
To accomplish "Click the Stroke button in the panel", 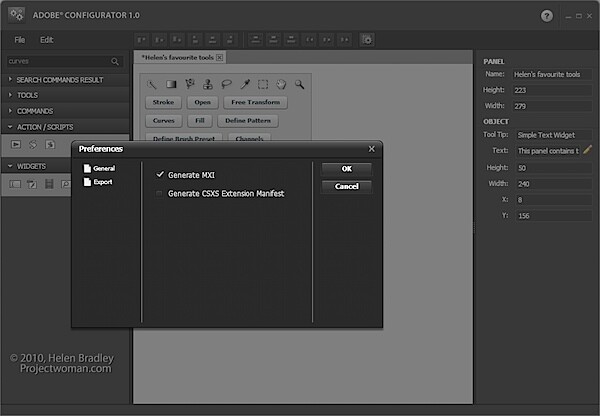I will tap(163, 102).
